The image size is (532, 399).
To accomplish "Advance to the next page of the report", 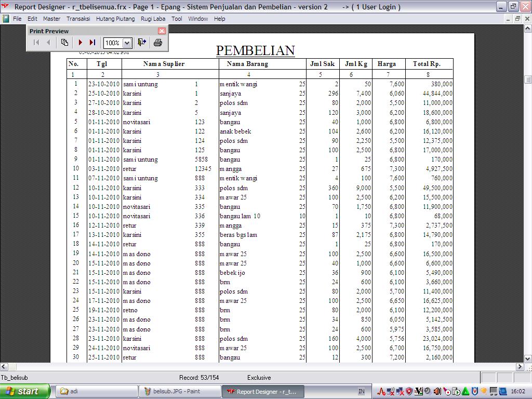I will (x=81, y=43).
